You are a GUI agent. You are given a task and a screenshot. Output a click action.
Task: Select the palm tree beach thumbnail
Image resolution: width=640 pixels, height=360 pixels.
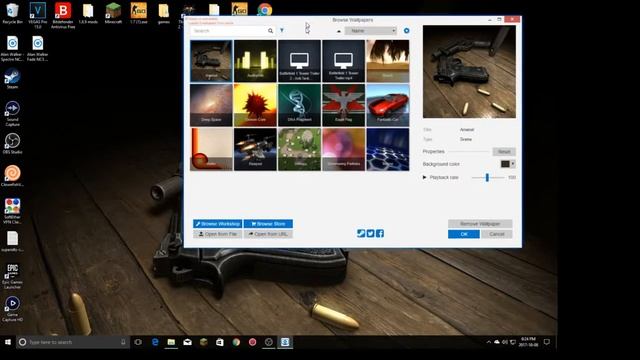[x=387, y=61]
